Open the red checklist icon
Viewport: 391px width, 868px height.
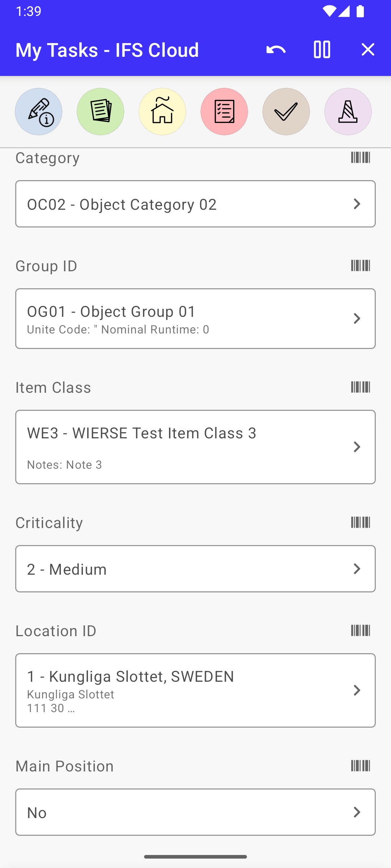pyautogui.click(x=224, y=112)
